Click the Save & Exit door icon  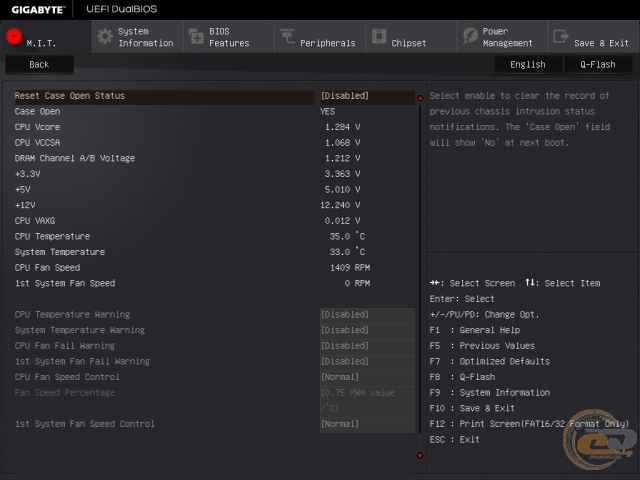coord(561,36)
